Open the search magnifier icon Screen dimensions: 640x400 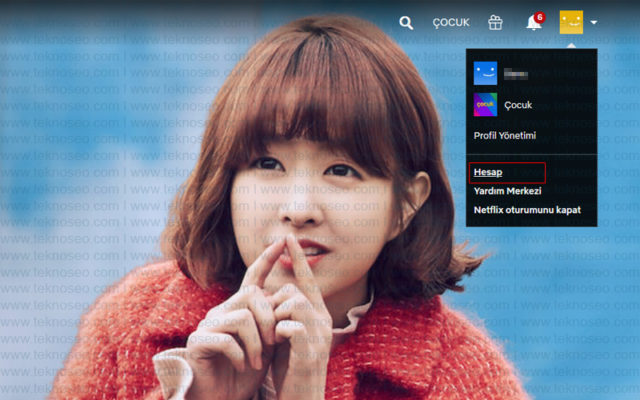tap(406, 23)
